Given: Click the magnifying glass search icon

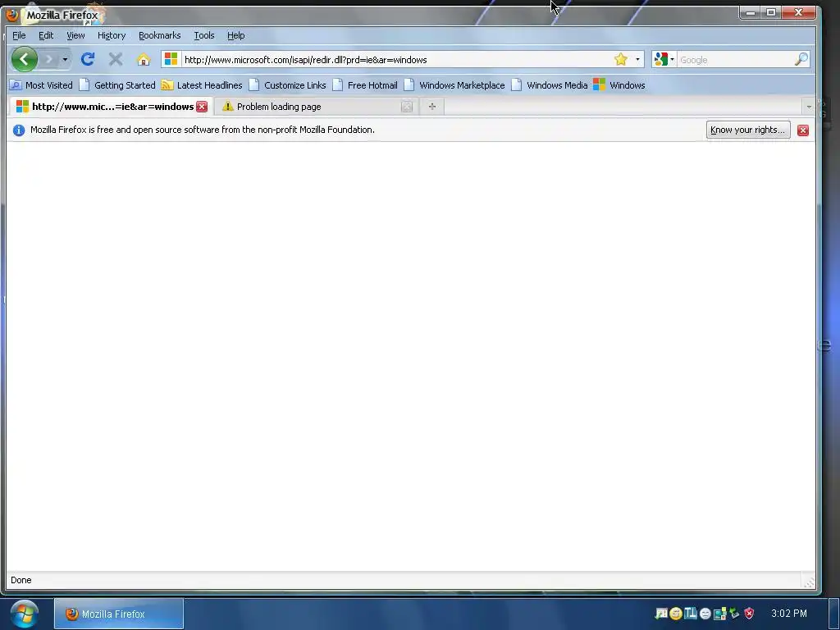Looking at the screenshot, I should click(801, 59).
